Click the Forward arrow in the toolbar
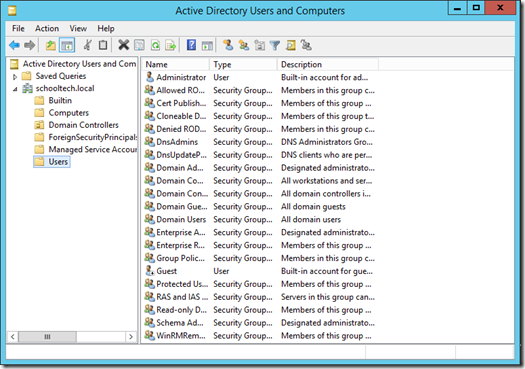 [x=29, y=45]
